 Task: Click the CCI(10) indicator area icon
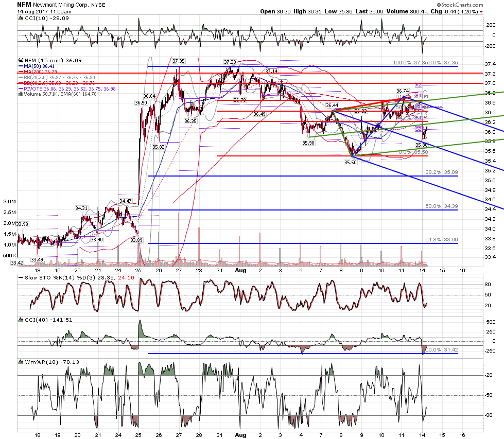click(x=21, y=19)
